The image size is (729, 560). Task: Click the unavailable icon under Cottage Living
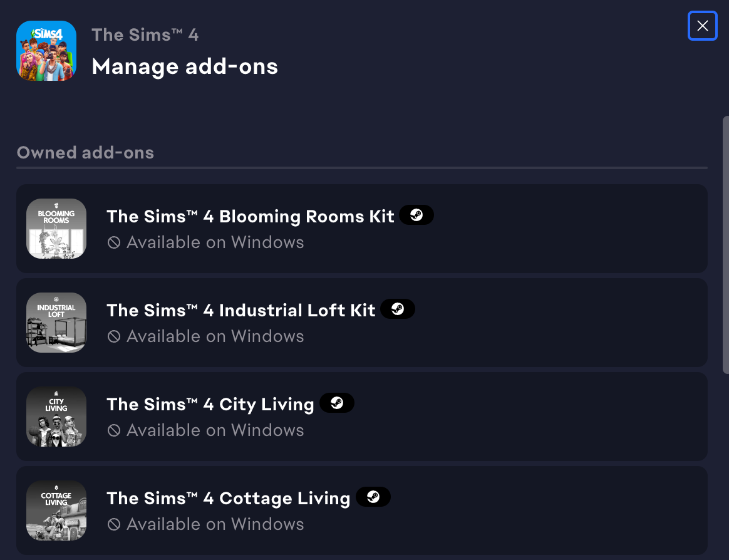click(x=114, y=524)
